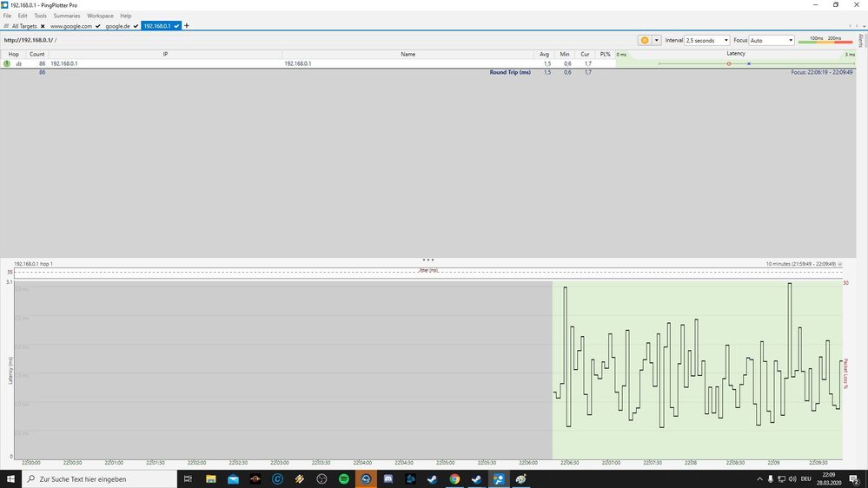Open Spotify from taskbar
The width and height of the screenshot is (868, 488).
[x=344, y=478]
